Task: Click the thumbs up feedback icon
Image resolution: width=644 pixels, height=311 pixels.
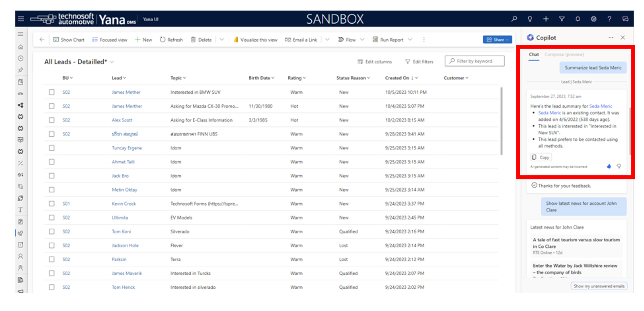Action: [x=609, y=166]
